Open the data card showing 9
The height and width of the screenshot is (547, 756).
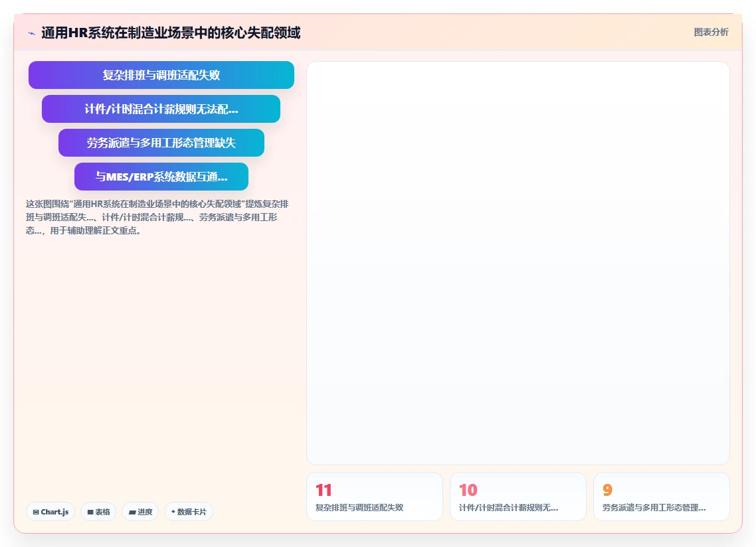(662, 497)
